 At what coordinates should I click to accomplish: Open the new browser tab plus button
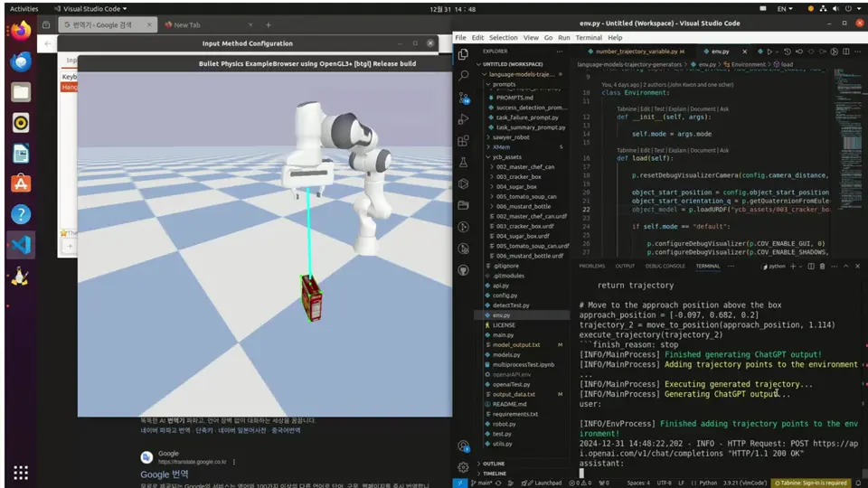(268, 25)
